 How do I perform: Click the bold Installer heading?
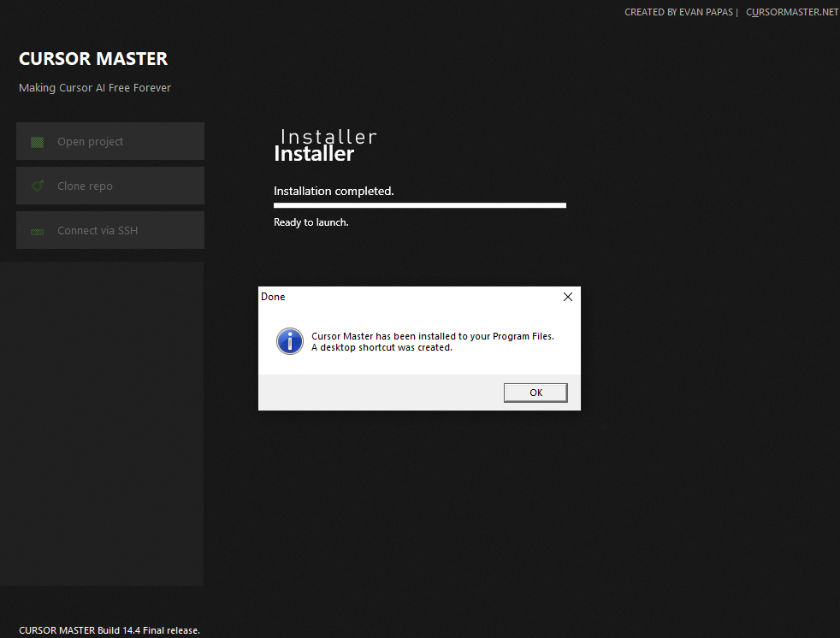tap(314, 154)
